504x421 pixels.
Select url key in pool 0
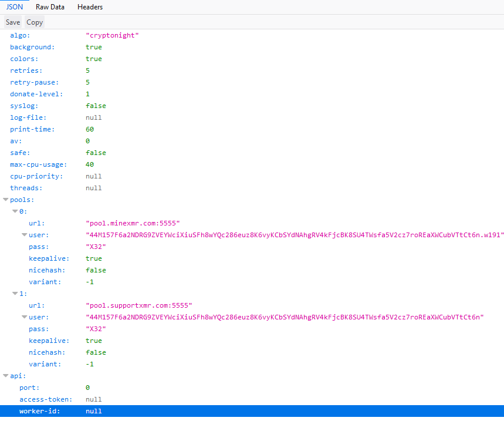click(x=36, y=223)
